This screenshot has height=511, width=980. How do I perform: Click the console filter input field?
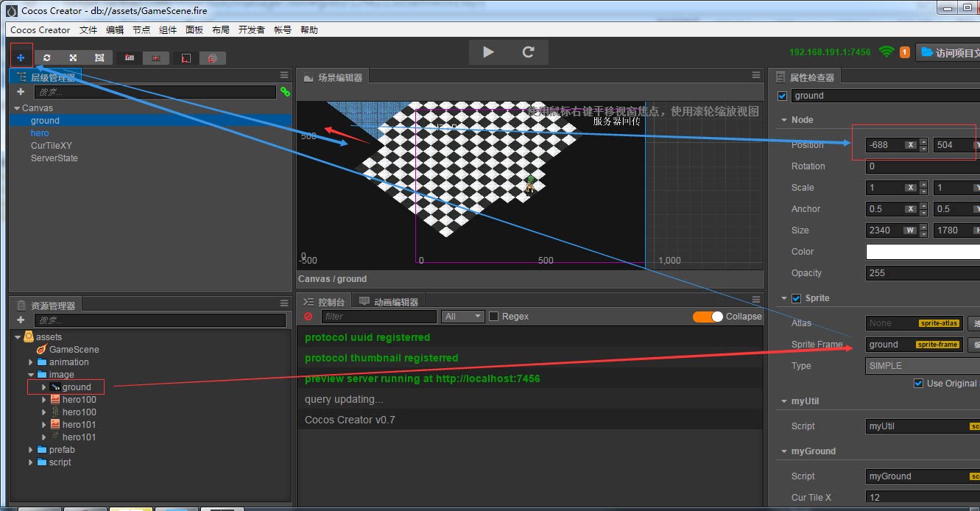click(x=378, y=317)
